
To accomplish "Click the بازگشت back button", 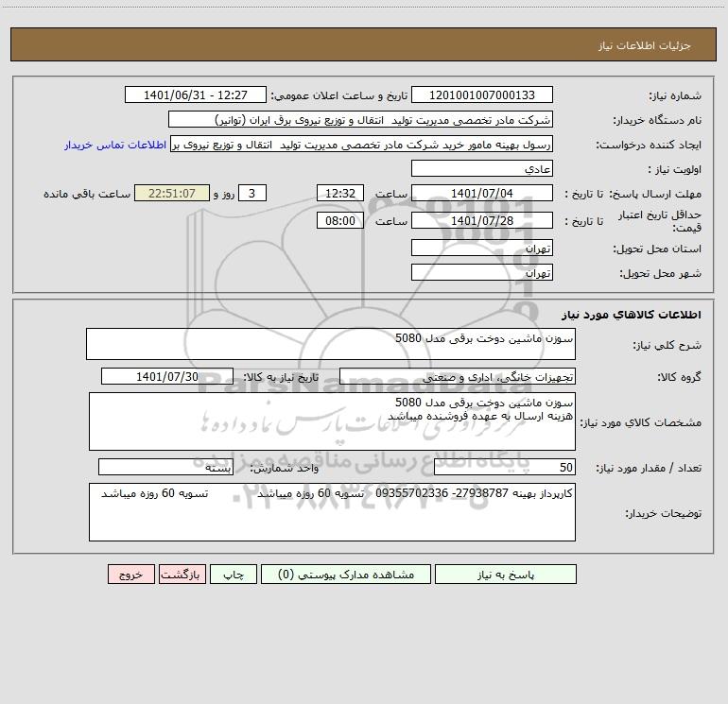I will click(182, 574).
